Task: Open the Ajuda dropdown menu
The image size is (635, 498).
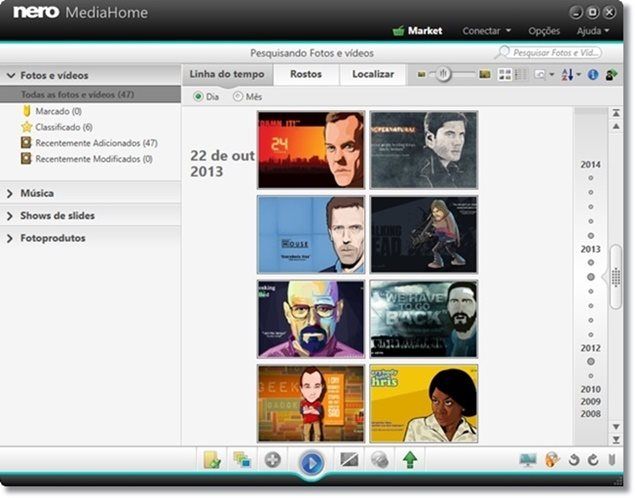Action: (x=593, y=31)
